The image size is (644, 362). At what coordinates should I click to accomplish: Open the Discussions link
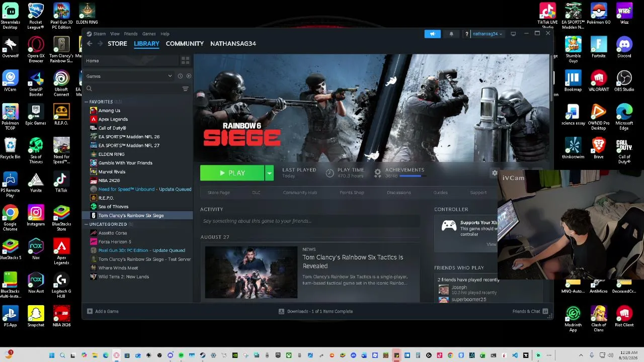coord(399,193)
